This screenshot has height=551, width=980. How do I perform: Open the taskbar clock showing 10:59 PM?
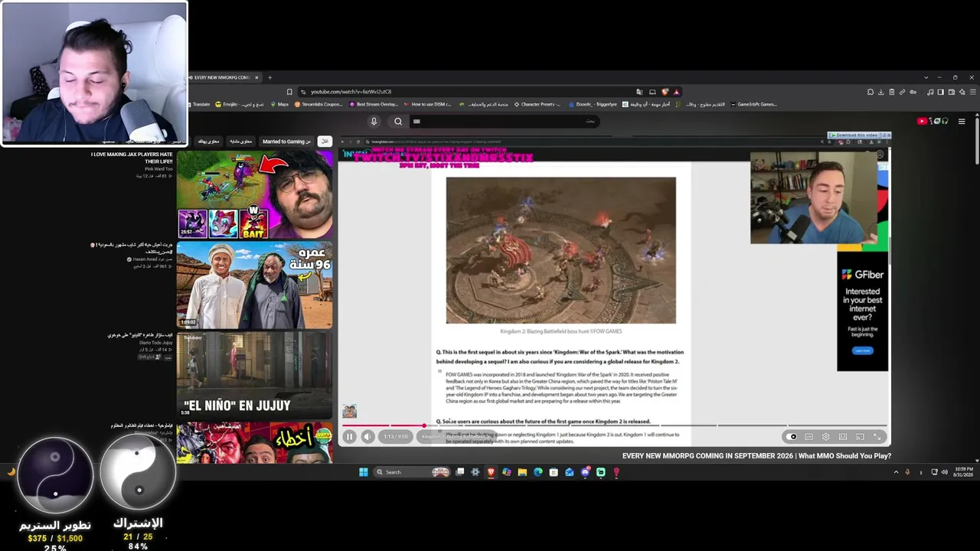pyautogui.click(x=964, y=471)
